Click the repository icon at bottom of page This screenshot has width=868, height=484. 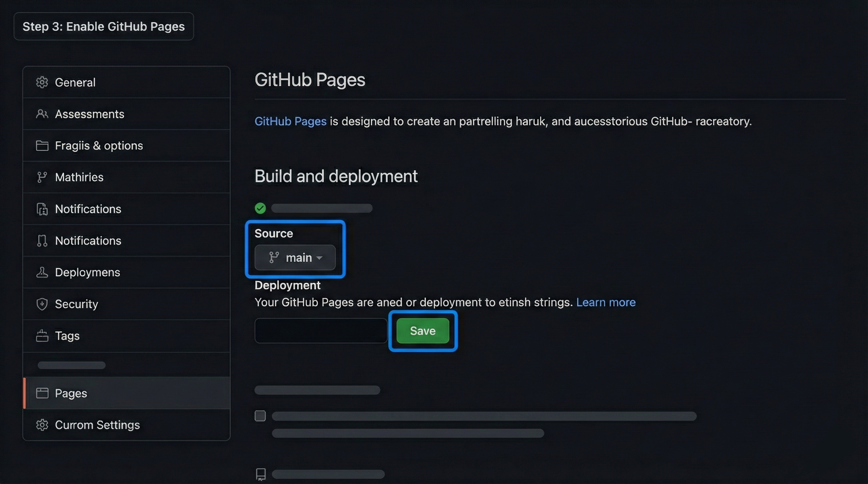[x=261, y=474]
